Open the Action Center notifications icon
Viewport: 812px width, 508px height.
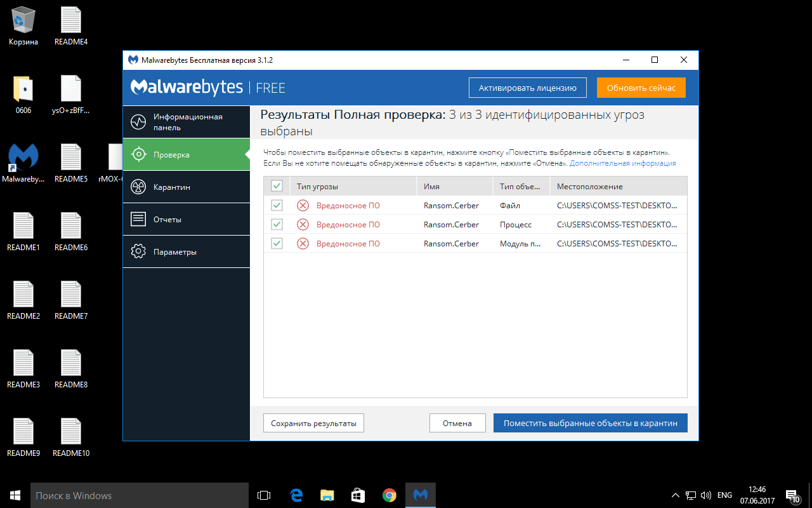[x=792, y=495]
